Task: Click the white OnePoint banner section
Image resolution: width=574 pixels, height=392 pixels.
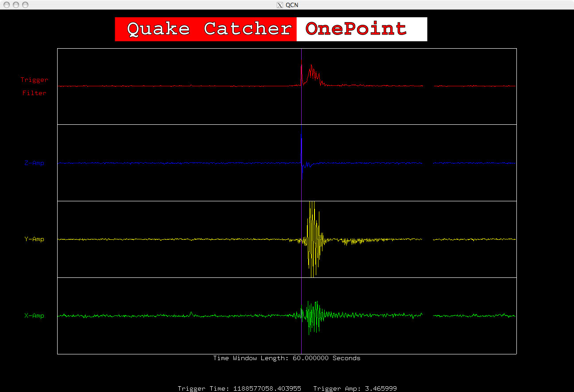Action: coord(361,29)
